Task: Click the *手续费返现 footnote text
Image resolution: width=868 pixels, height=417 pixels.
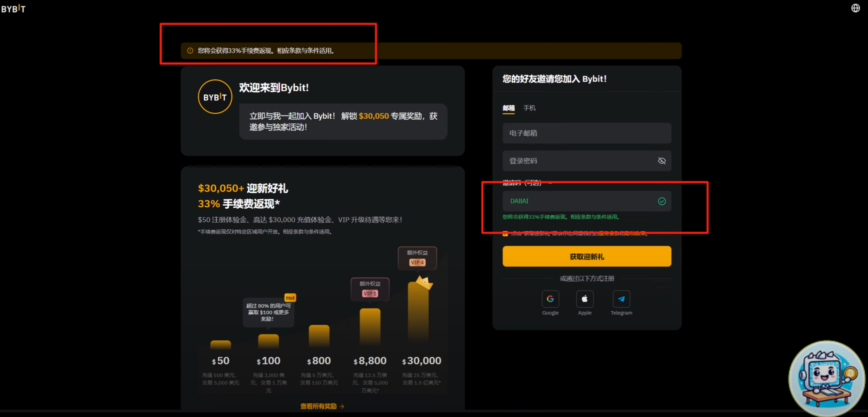Action: [265, 232]
